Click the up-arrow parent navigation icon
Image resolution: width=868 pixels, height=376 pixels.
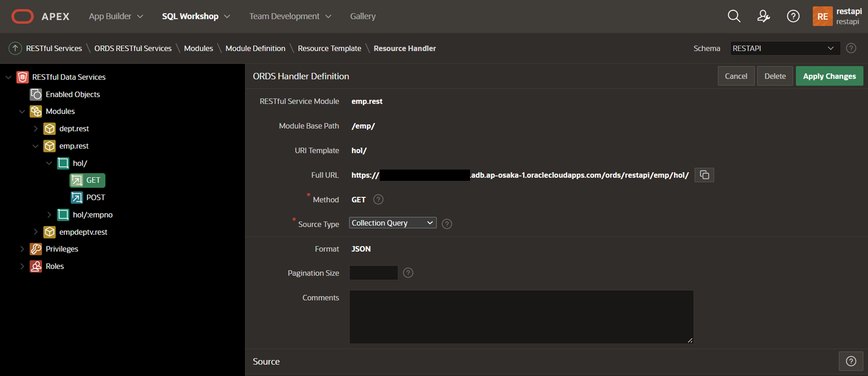pos(15,48)
